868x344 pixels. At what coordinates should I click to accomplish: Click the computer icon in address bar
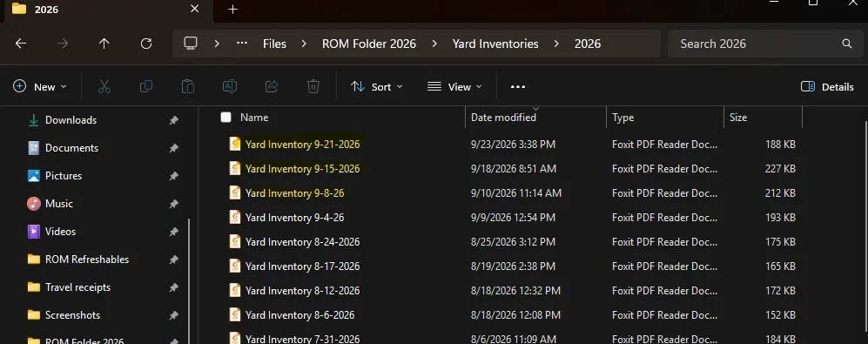click(191, 44)
